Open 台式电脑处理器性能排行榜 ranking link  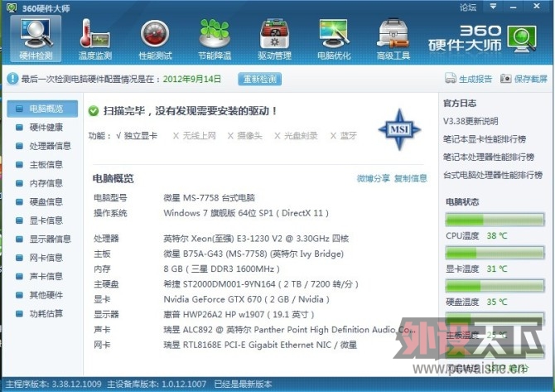point(493,175)
